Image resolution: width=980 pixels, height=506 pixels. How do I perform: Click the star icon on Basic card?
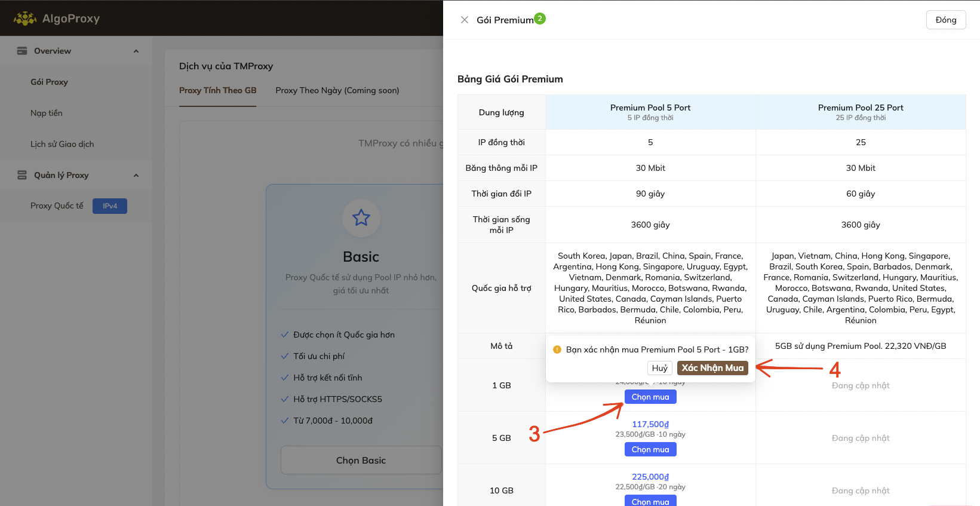point(361,218)
